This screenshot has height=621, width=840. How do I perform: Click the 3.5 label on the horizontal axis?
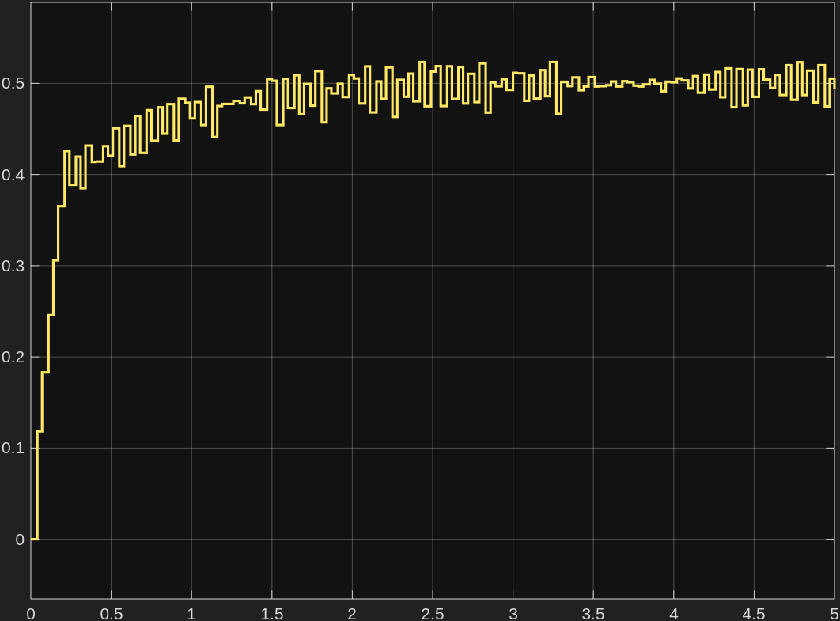(593, 613)
